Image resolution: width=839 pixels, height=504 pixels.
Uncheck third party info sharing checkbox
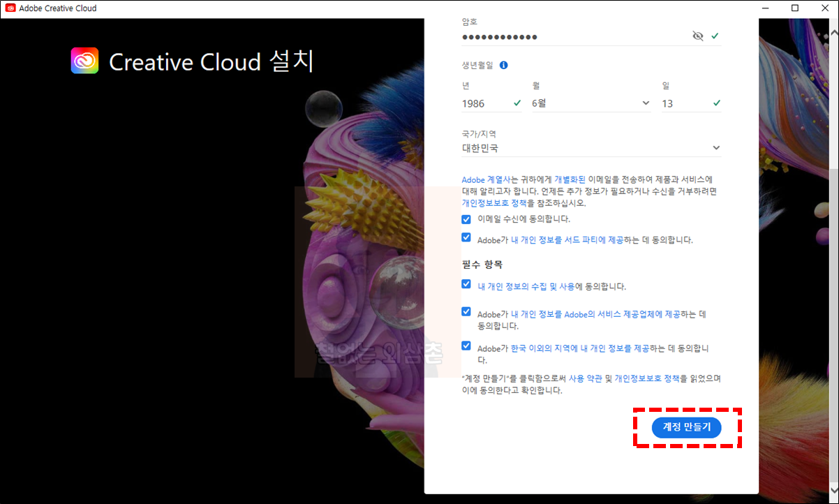click(x=466, y=237)
